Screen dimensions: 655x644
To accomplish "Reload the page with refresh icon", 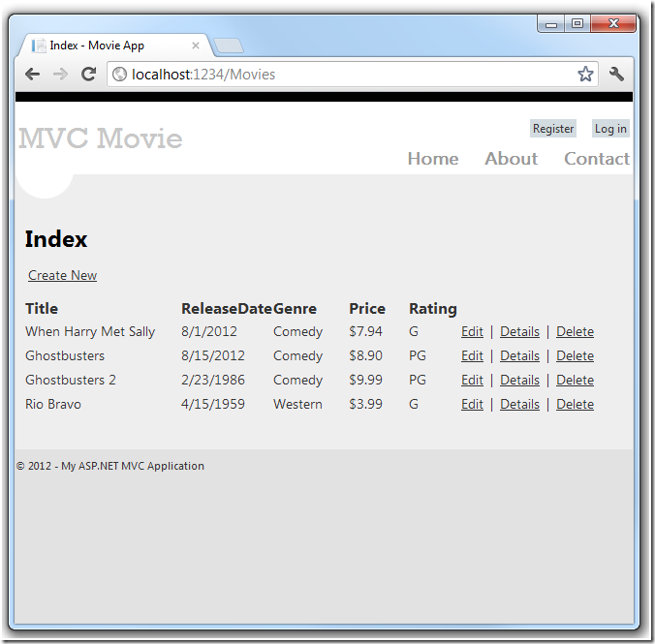I will pyautogui.click(x=88, y=75).
